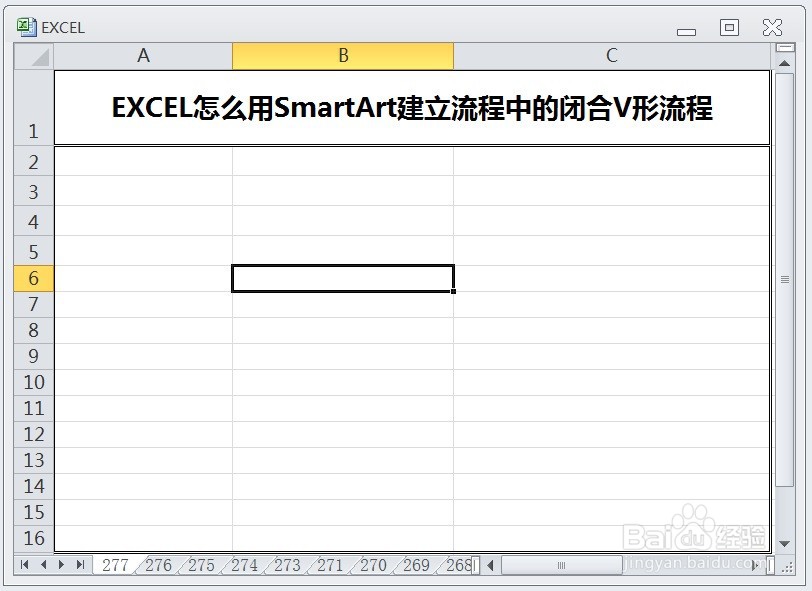Select row 7 header
Viewport: 812px width, 591px height.
tap(34, 305)
